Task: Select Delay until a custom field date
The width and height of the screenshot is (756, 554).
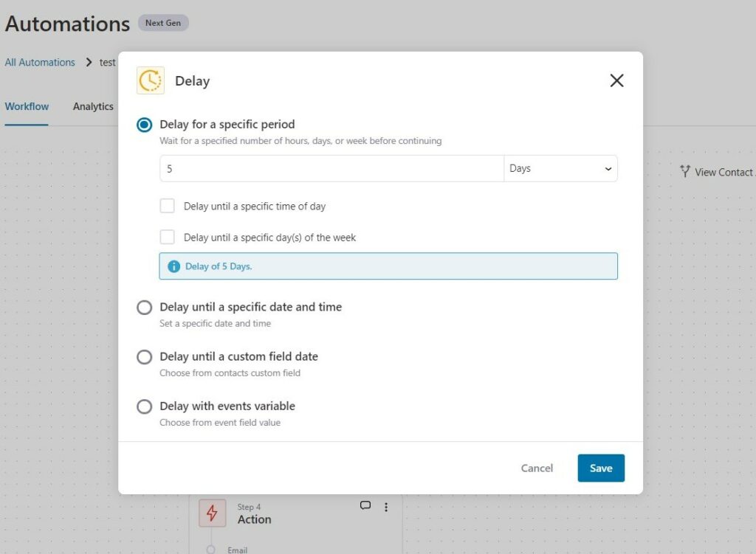Action: tap(144, 357)
